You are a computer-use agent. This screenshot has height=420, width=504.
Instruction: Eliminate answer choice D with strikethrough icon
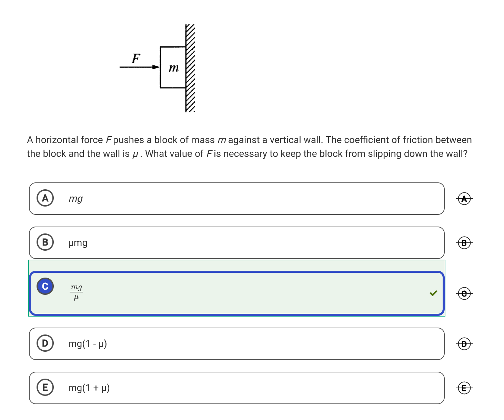[x=464, y=344]
